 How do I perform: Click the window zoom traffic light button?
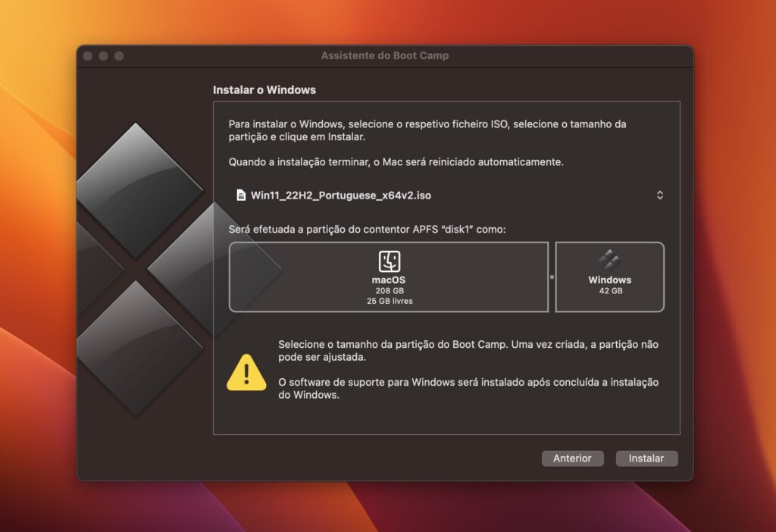pos(119,56)
